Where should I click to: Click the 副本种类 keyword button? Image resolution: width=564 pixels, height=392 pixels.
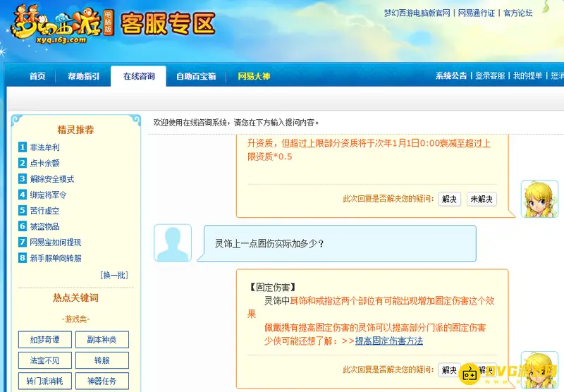(x=102, y=340)
